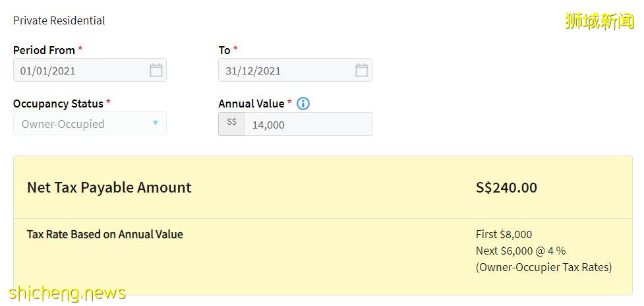
Task: Click the 狮城新闻 watermark logo
Action: pos(599,21)
